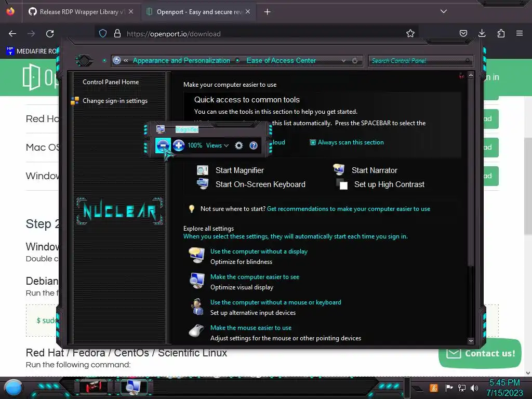
Task: Click the Contact us! button on webpage
Action: pyautogui.click(x=480, y=353)
